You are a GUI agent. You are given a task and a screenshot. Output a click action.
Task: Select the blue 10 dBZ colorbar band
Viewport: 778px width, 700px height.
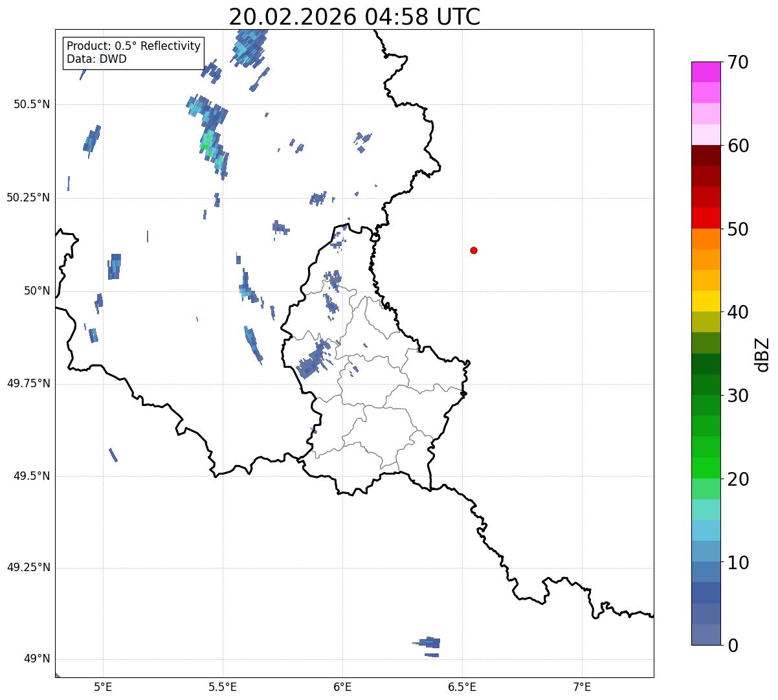(706, 551)
